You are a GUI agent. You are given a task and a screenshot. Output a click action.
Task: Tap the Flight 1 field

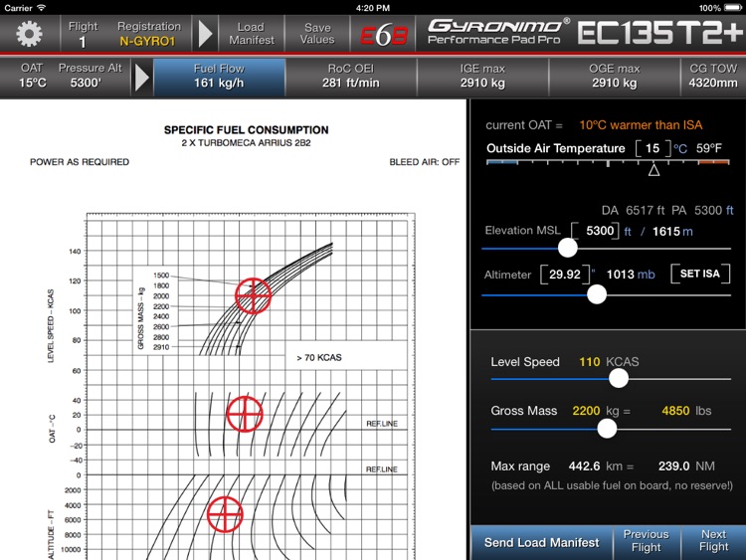(83, 34)
